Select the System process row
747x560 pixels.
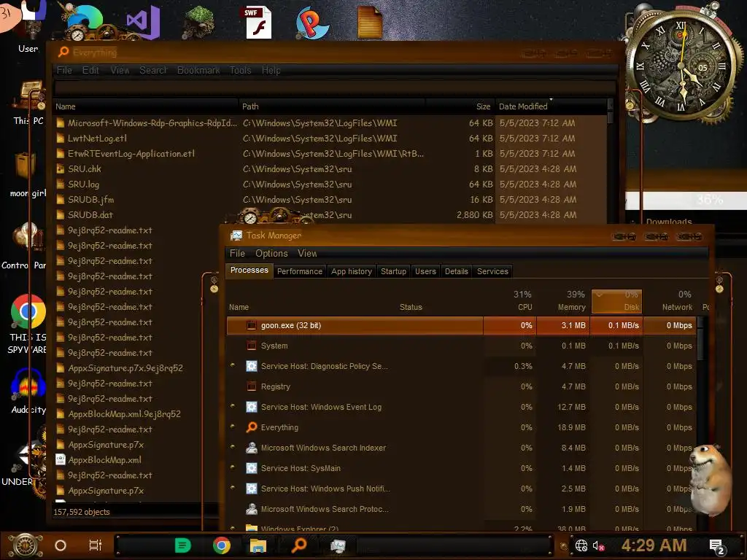[x=462, y=346]
